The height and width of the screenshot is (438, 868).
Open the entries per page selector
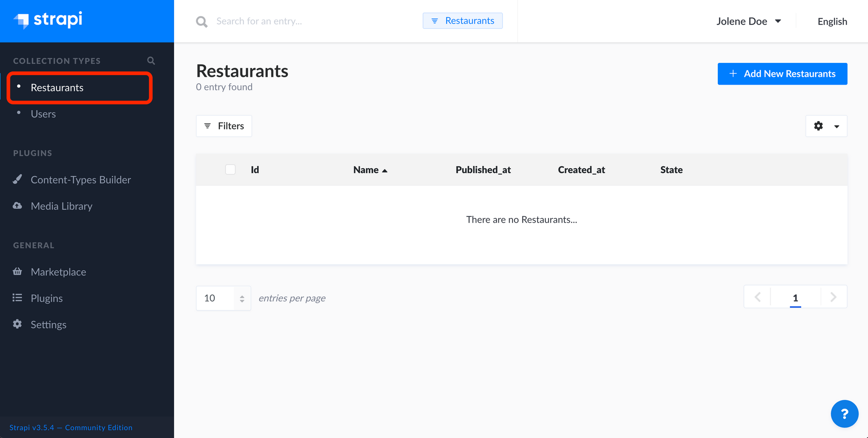[x=224, y=298]
